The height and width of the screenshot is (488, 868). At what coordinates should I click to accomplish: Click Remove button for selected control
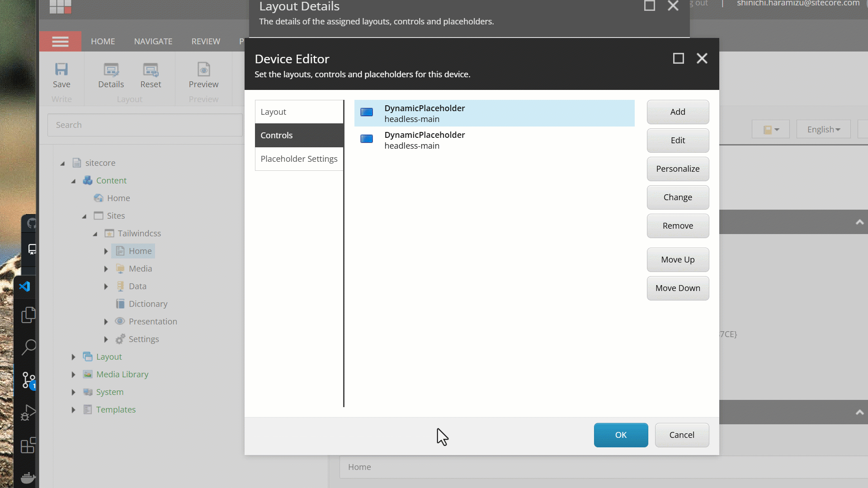click(678, 225)
